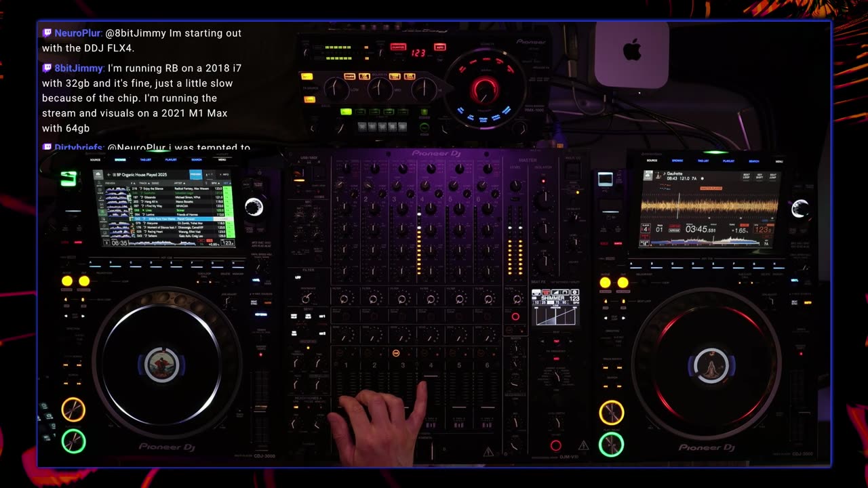Select the highlighted green playlist icon in left sidebar
The width and height of the screenshot is (868, 488).
(102, 213)
